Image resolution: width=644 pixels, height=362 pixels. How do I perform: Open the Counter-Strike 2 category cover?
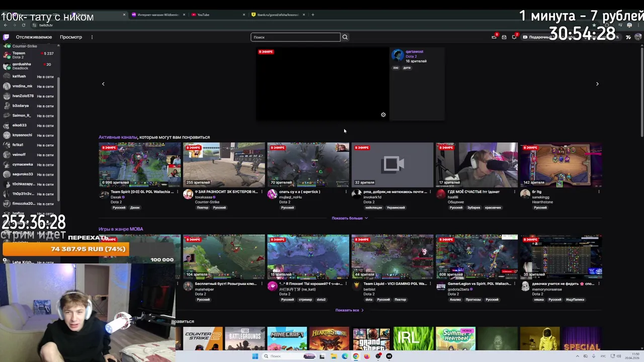click(203, 338)
